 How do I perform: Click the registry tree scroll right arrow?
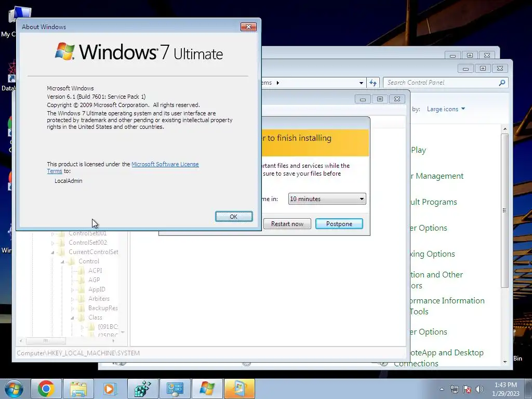tap(113, 341)
